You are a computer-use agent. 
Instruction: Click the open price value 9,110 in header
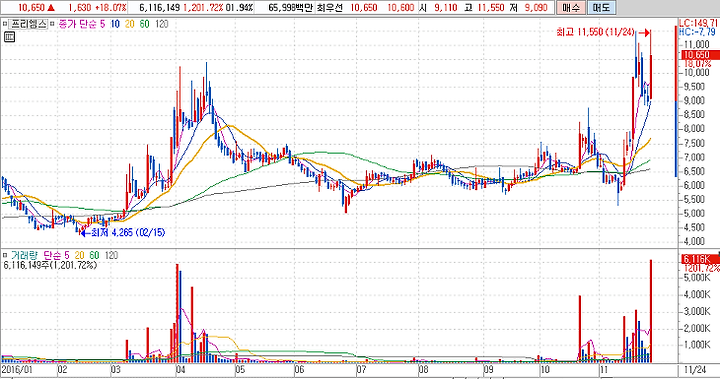(446, 7)
